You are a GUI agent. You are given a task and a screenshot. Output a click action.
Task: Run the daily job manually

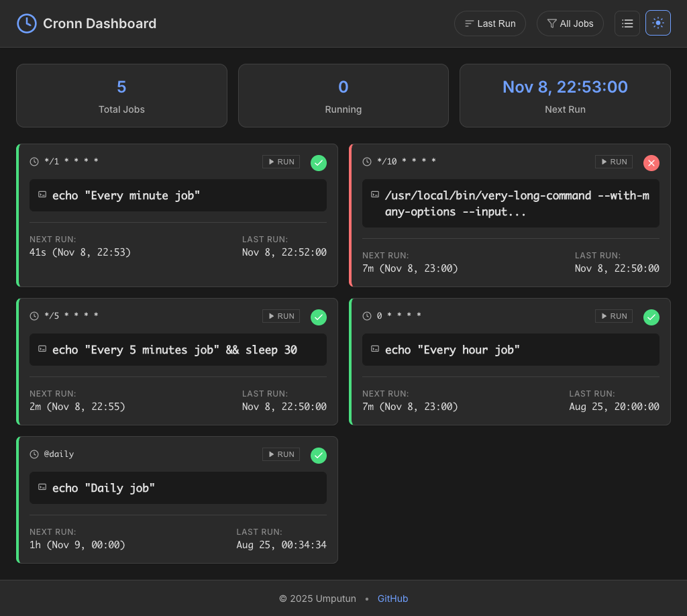280,454
